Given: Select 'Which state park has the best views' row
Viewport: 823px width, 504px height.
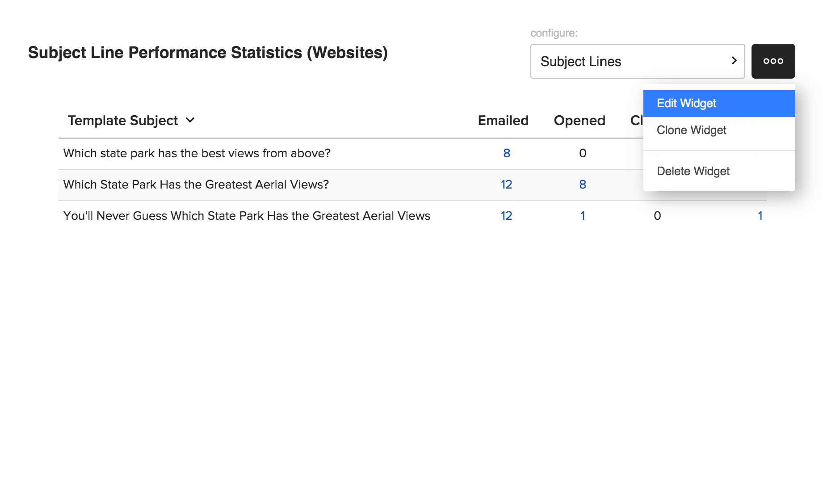Looking at the screenshot, I should [x=197, y=153].
